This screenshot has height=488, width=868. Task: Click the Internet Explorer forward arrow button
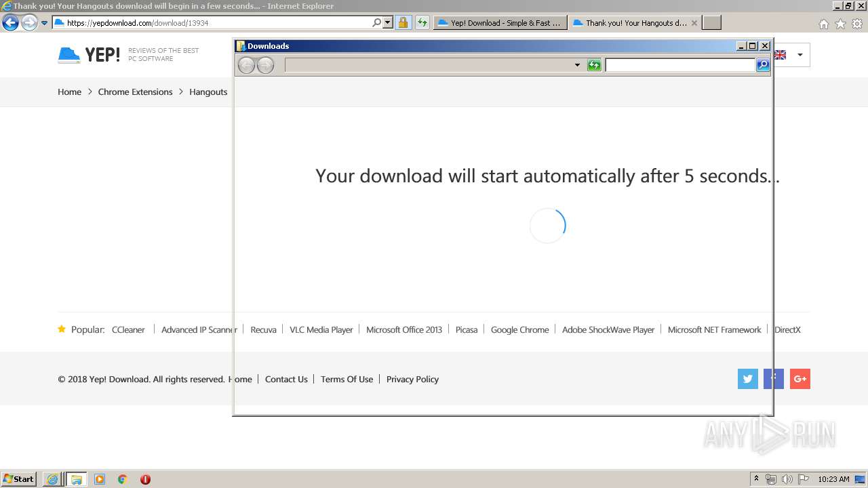[29, 22]
